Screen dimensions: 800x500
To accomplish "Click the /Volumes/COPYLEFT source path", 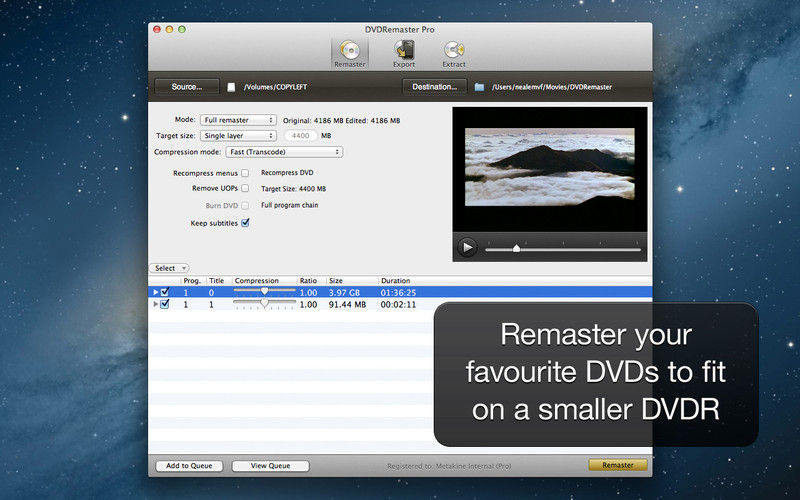I will click(x=276, y=87).
